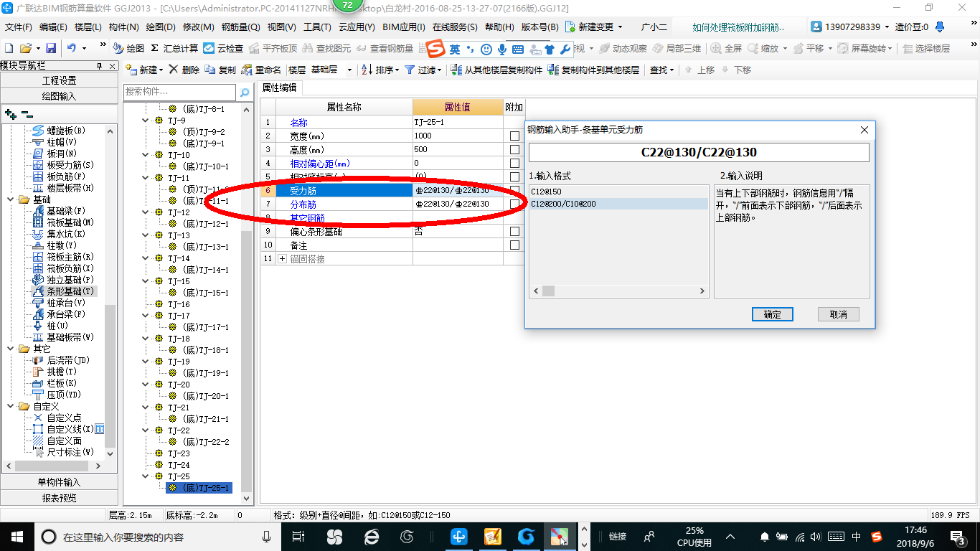Click 取消 in rebar input dialog

pyautogui.click(x=838, y=314)
